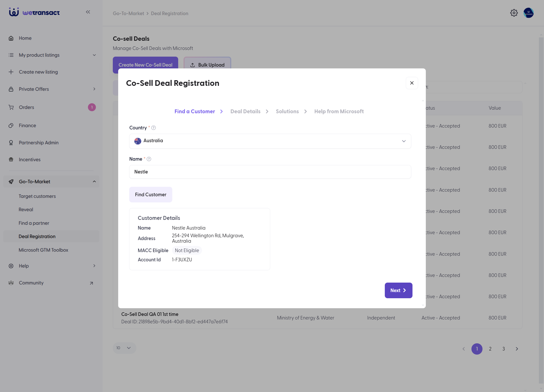Open Find a partner in sidebar

(34, 223)
